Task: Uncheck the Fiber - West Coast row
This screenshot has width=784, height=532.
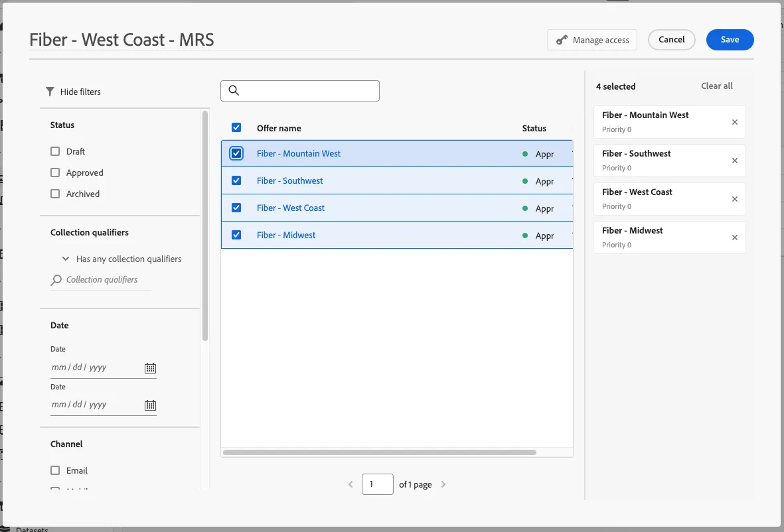Action: [x=236, y=208]
